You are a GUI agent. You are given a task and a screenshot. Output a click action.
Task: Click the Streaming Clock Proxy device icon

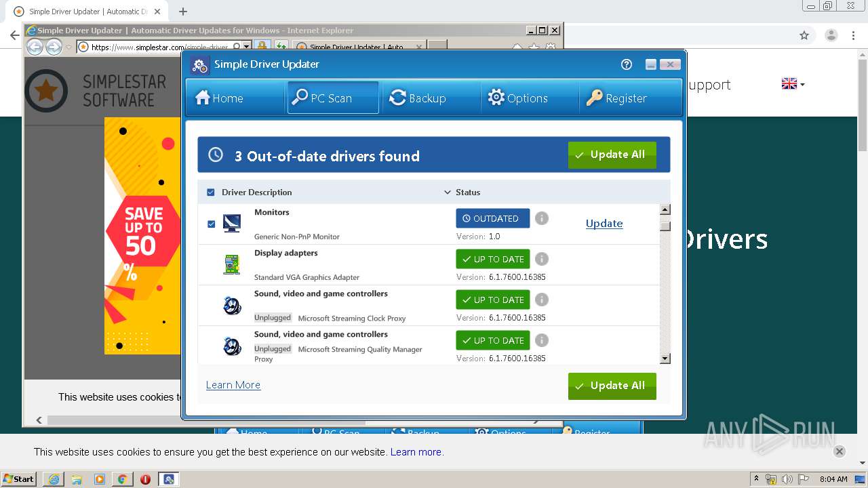(x=232, y=306)
